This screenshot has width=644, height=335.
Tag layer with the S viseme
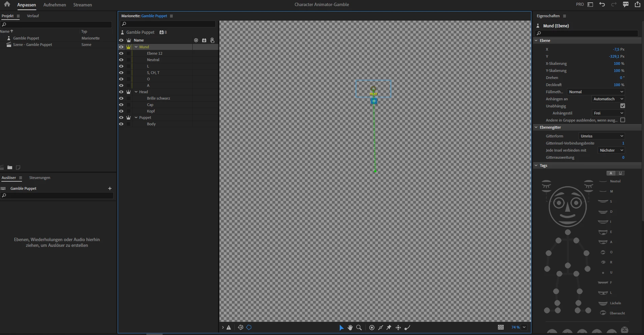(x=605, y=202)
